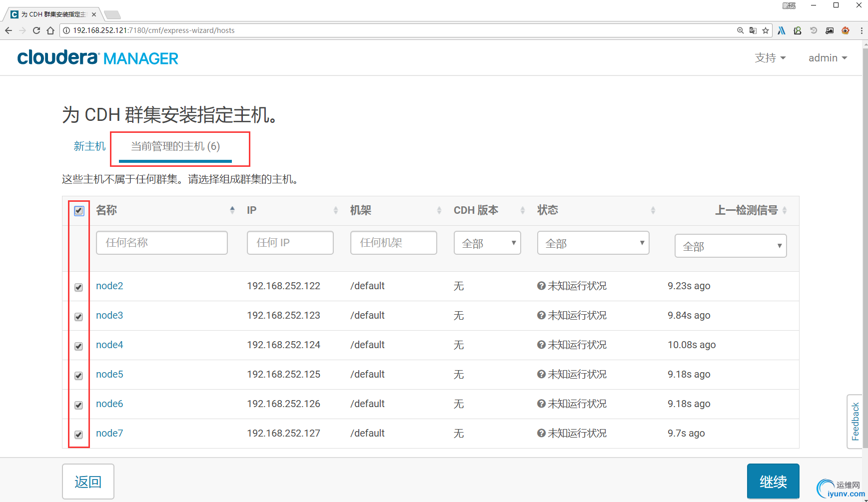Open the translate page icon
Screen dimensions: 868x502
[753, 30]
